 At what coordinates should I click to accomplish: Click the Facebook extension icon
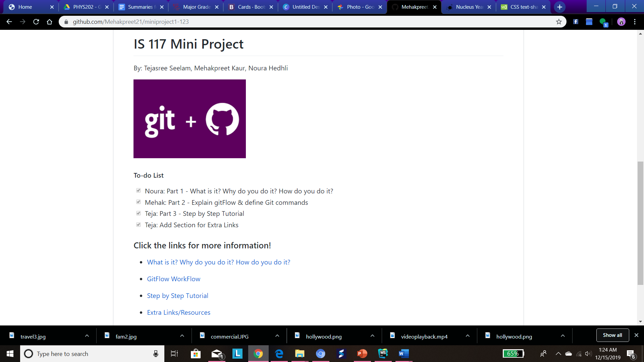[x=576, y=22]
